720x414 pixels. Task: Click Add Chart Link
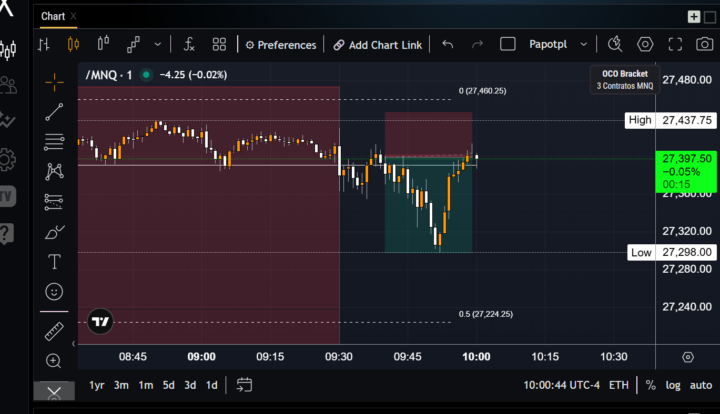coord(377,45)
